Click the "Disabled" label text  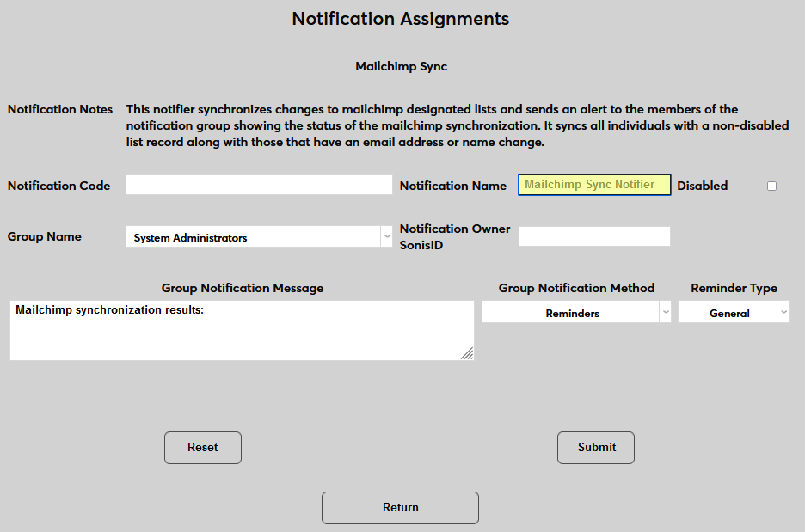point(702,186)
